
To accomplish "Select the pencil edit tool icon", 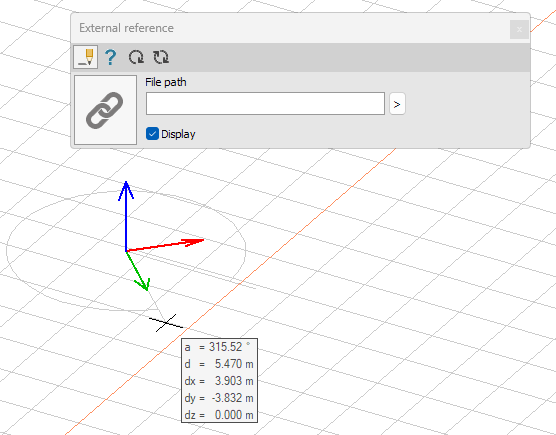I will pyautogui.click(x=85, y=57).
